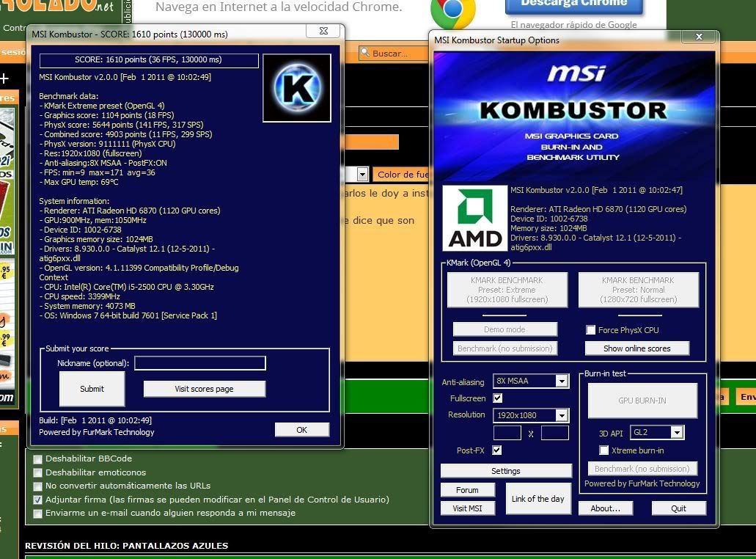
Task: Click 'GPU:900MHz, mem:1050MHz' line
Action: [92, 220]
